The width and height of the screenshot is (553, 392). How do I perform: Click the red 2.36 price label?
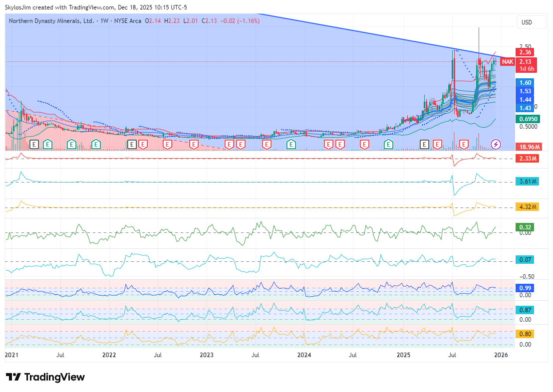pyautogui.click(x=525, y=52)
